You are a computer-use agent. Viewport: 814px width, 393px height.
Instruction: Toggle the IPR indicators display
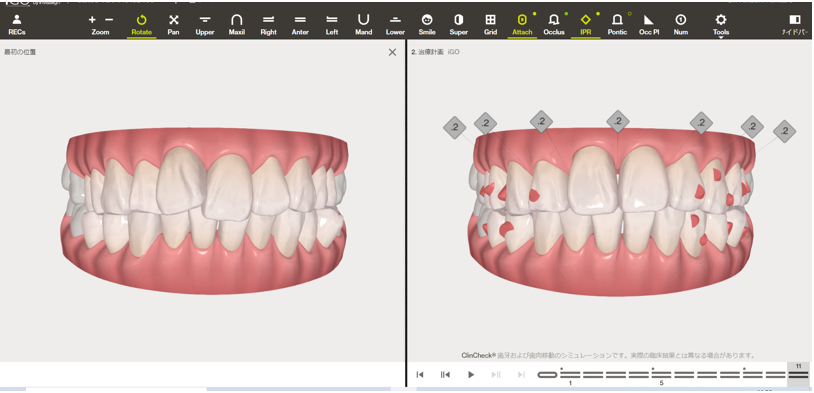tap(586, 24)
